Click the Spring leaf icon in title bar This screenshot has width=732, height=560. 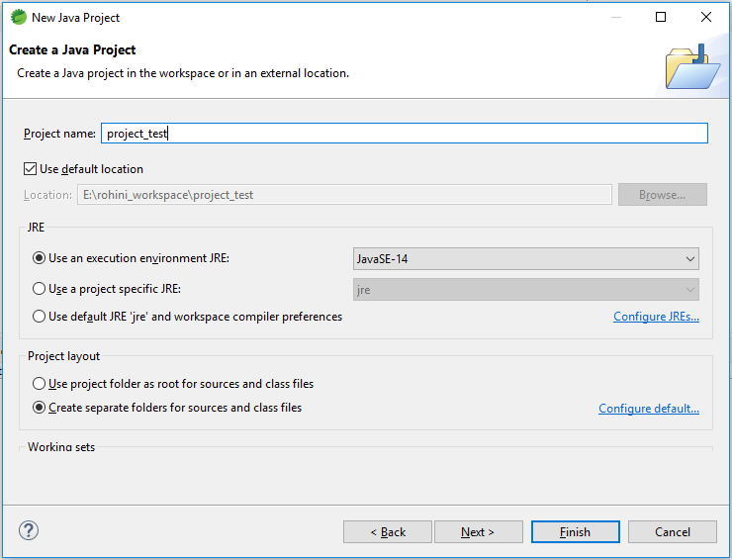pos(18,17)
